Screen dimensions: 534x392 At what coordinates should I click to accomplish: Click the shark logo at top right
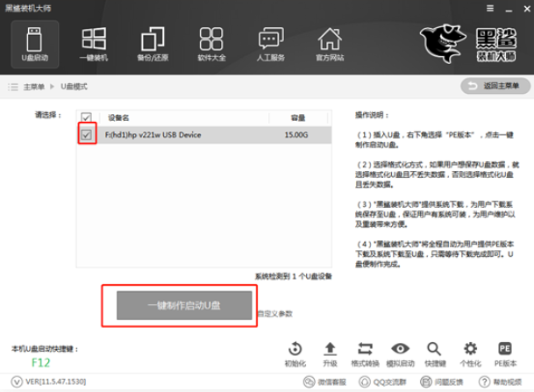click(x=443, y=43)
